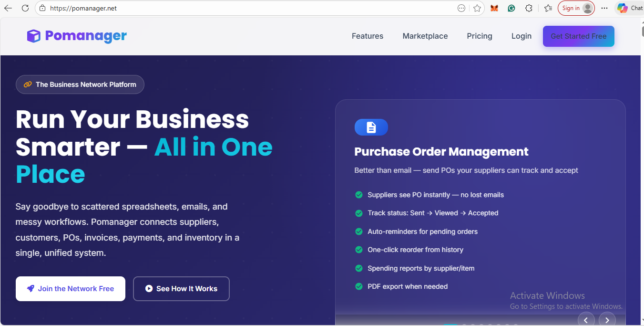Image resolution: width=644 pixels, height=326 pixels.
Task: Show next carousel slide with right chevron
Action: tap(607, 320)
